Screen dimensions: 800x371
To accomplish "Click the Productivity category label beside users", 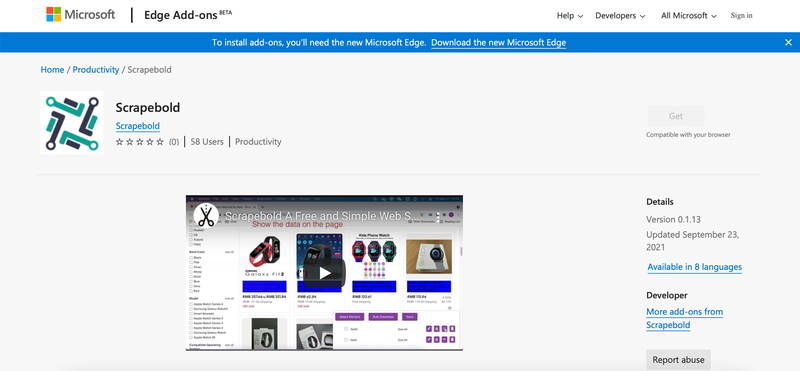I will (258, 142).
